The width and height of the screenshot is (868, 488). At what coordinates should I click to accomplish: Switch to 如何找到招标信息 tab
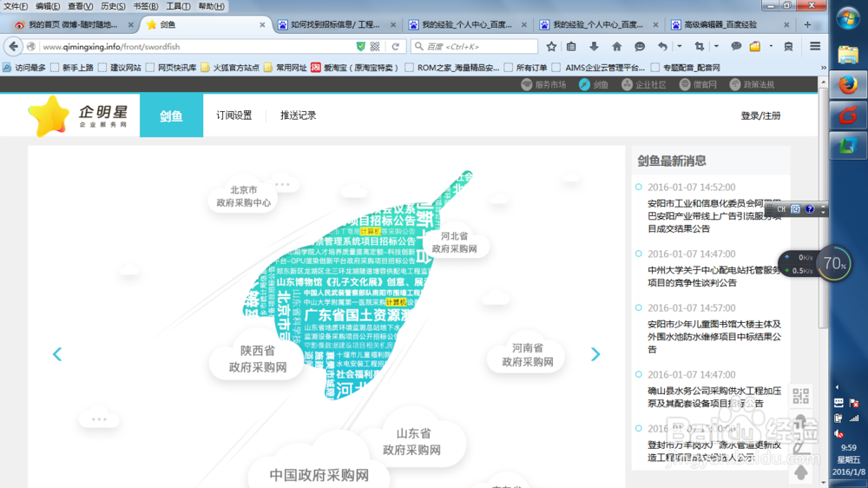pyautogui.click(x=335, y=24)
